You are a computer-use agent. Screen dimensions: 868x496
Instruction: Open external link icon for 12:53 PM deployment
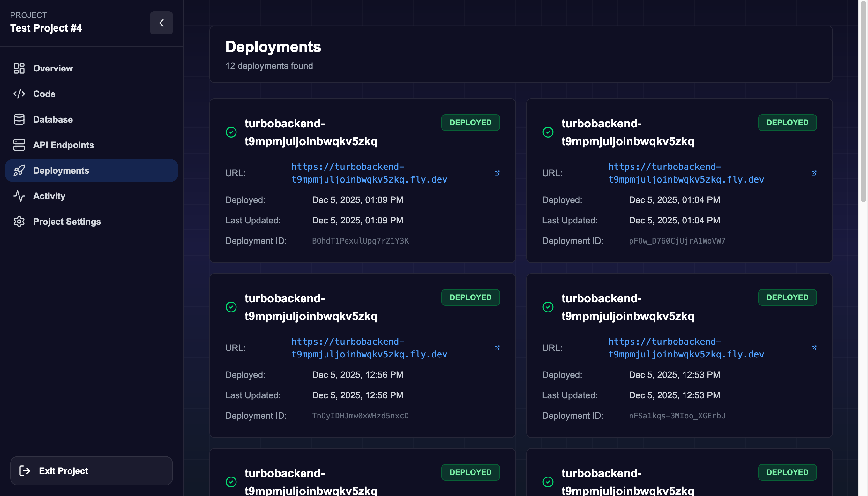pos(813,348)
